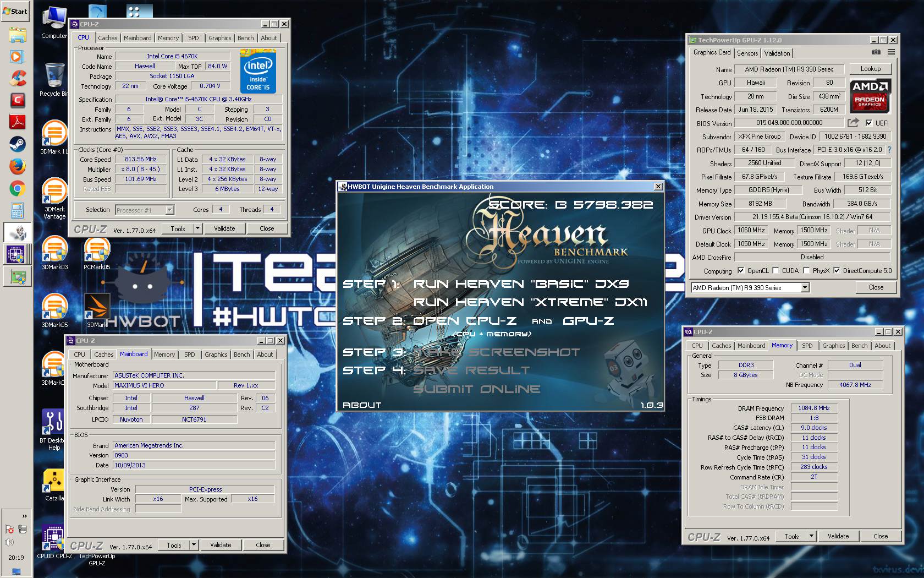Open the red C application icon on the taskbar
This screenshot has width=924, height=578.
(17, 100)
